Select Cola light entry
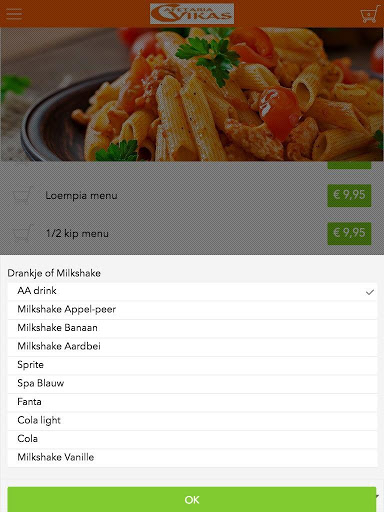Screen dimensions: 384x512 pyautogui.click(x=192, y=420)
